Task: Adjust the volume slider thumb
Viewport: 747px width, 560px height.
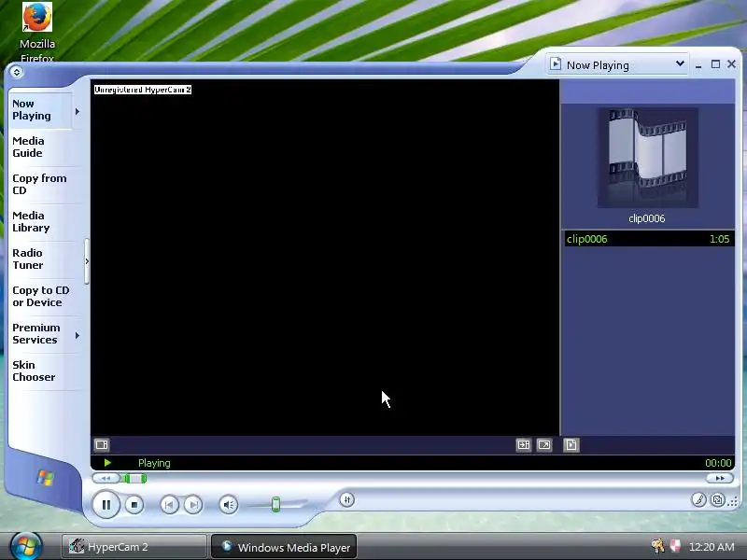Action: click(275, 504)
